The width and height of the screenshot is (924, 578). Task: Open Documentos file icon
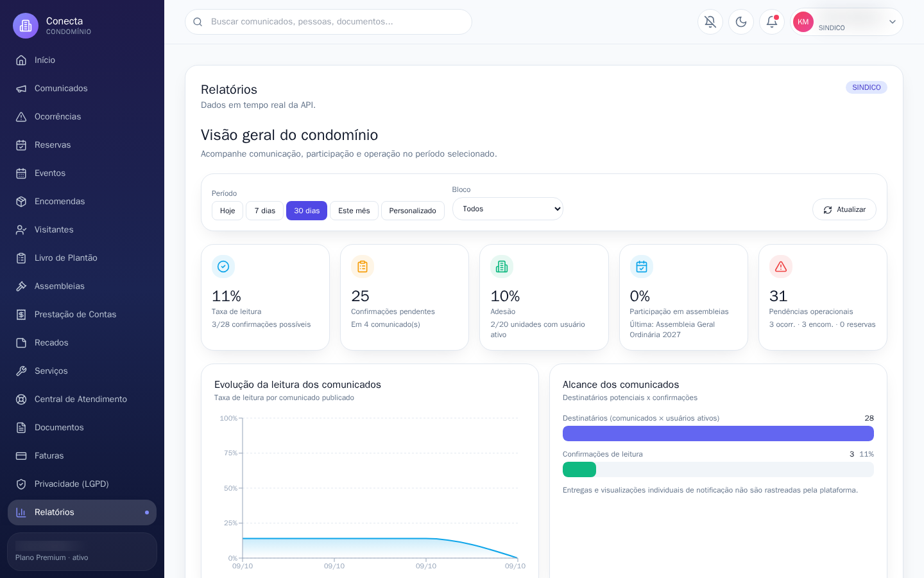click(x=21, y=428)
